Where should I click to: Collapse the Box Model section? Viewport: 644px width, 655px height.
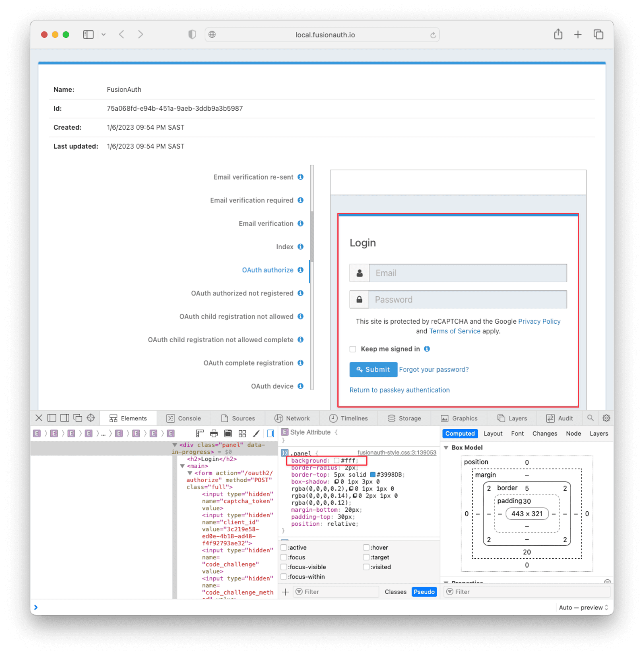(x=446, y=448)
